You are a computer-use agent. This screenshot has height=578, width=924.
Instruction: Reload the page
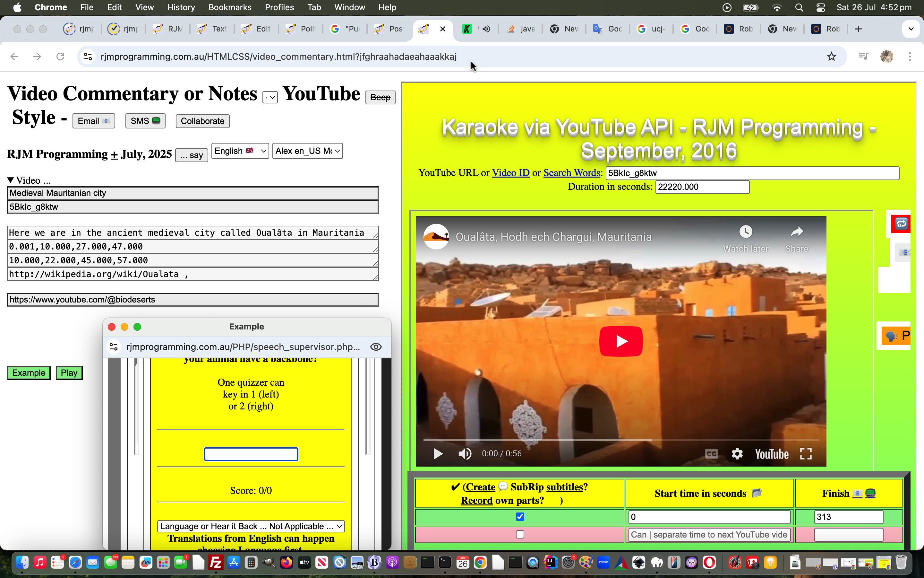[60, 57]
